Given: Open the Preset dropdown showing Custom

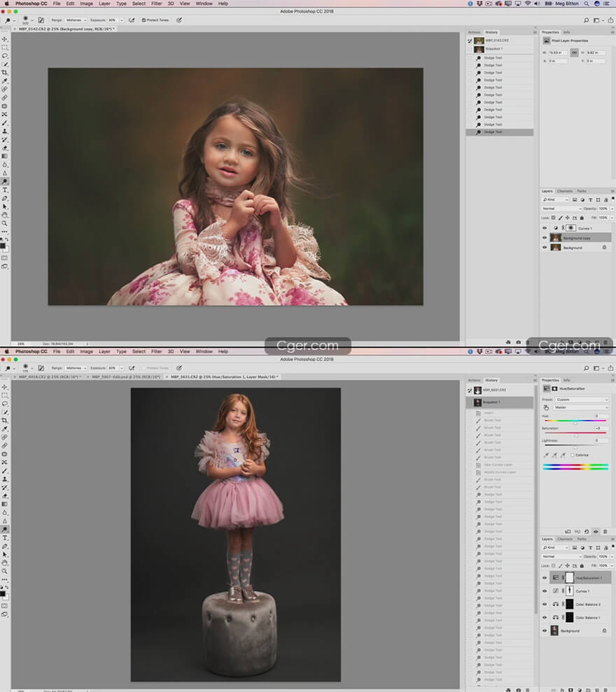Looking at the screenshot, I should click(582, 400).
